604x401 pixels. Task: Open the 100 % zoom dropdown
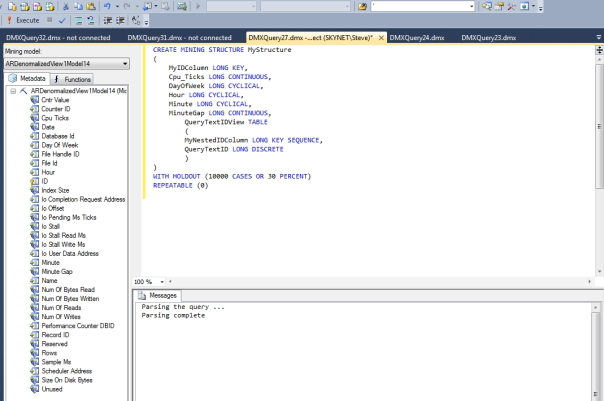[162, 282]
